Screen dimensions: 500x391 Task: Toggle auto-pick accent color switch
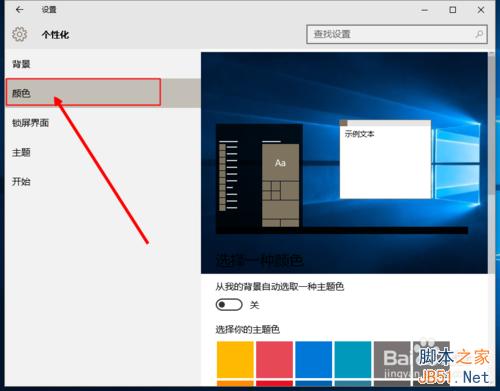(229, 305)
